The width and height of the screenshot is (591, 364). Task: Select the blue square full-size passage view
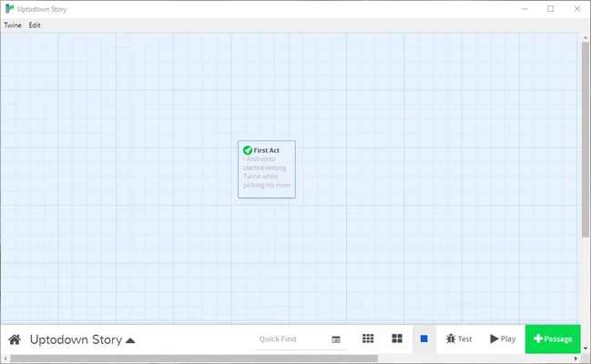424,339
